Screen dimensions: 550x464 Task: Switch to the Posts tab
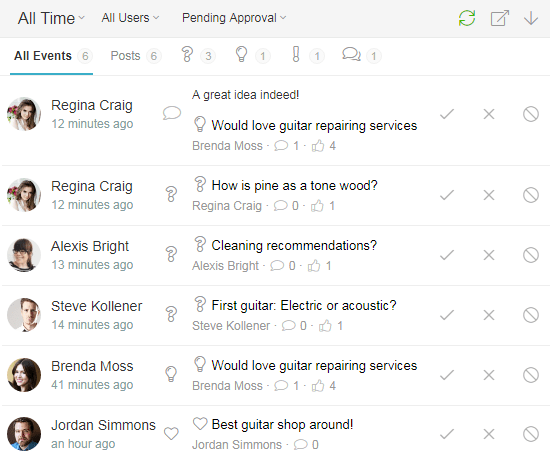click(135, 55)
